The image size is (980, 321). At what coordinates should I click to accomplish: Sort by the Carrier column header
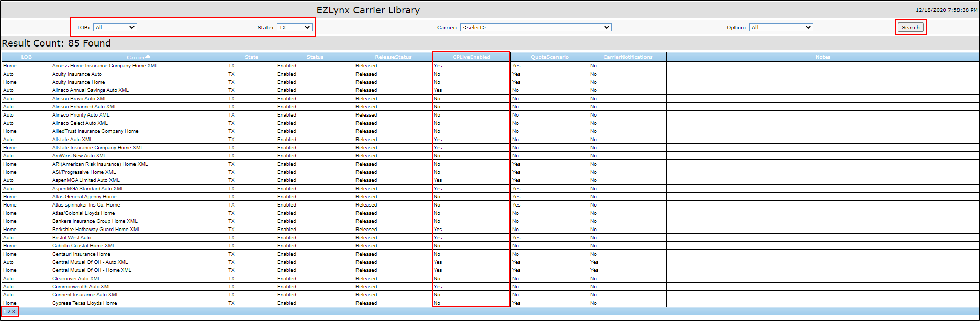[136, 57]
